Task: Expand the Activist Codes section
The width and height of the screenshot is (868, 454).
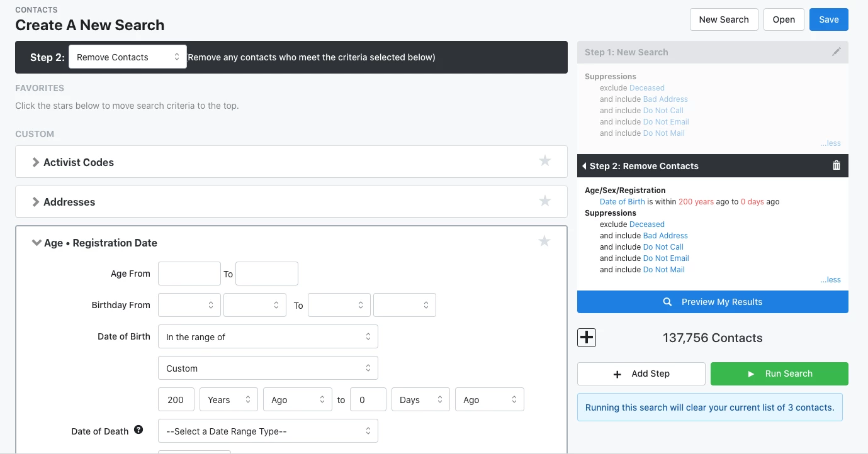Action: [x=36, y=162]
